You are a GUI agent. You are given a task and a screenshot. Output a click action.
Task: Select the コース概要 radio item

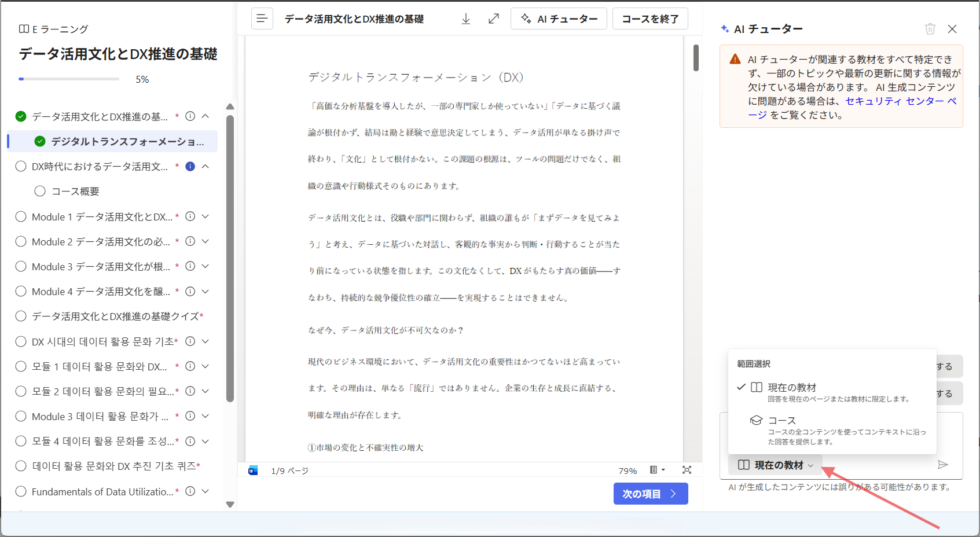(40, 191)
